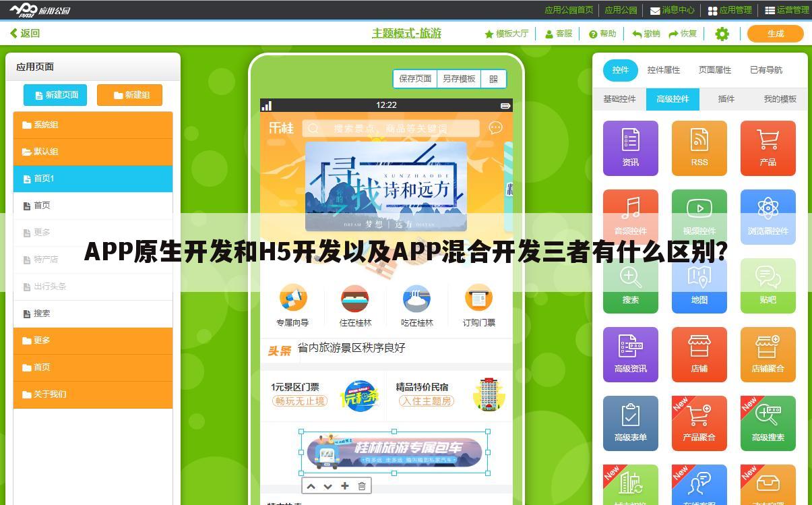Move selected banner up
The width and height of the screenshot is (812, 505).
click(311, 486)
